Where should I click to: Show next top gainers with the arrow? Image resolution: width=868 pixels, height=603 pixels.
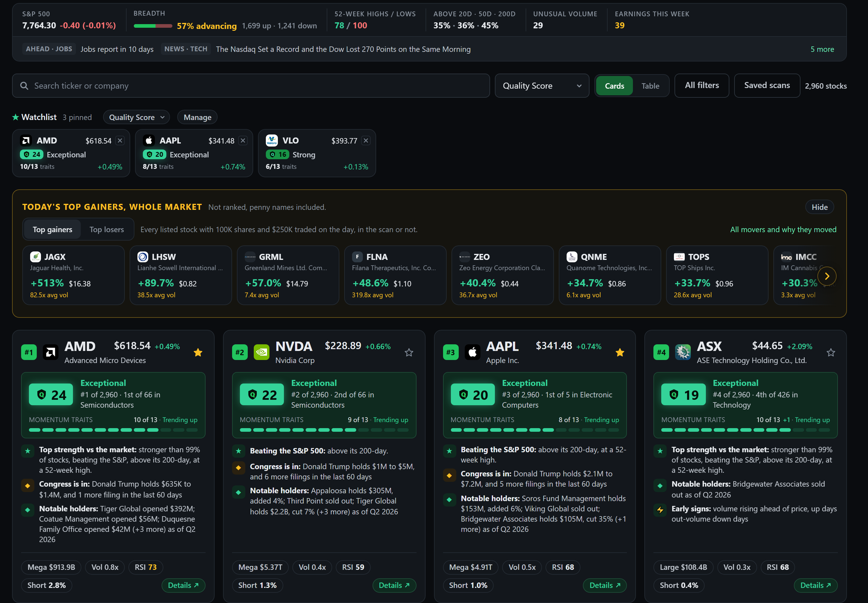tap(826, 276)
